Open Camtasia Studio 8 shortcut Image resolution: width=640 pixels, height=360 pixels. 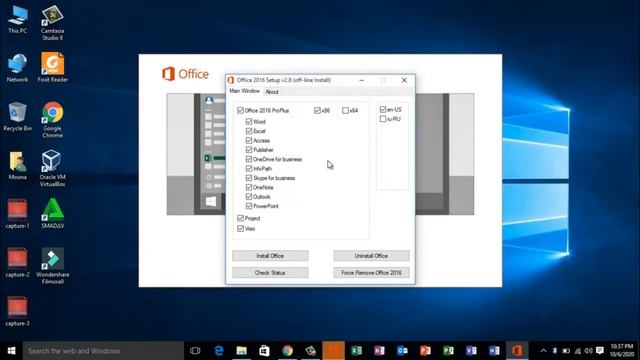click(52, 23)
